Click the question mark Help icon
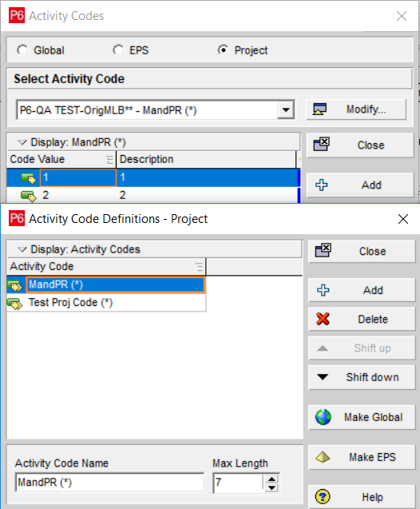The image size is (420, 509). tap(323, 497)
